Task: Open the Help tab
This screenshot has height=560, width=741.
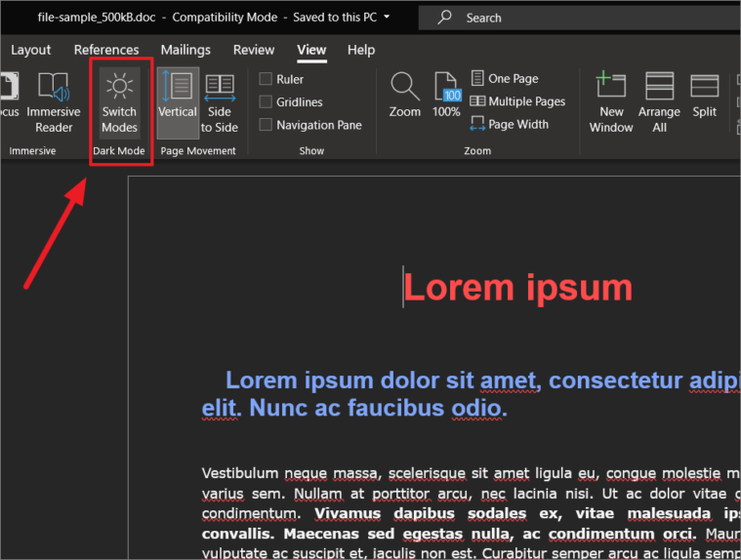Action: tap(361, 50)
